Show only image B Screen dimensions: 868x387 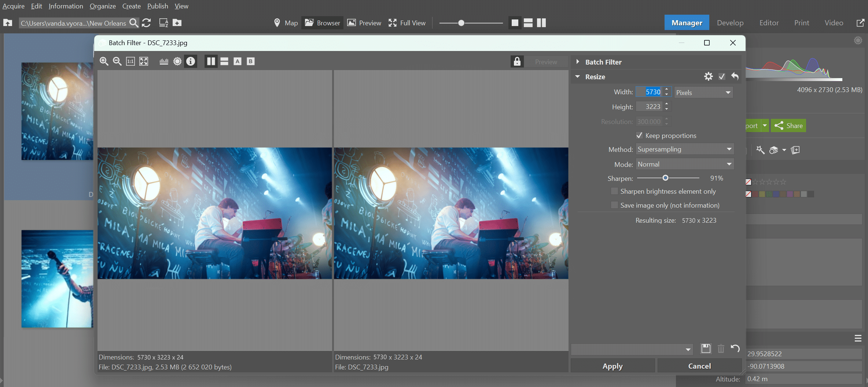(x=251, y=62)
